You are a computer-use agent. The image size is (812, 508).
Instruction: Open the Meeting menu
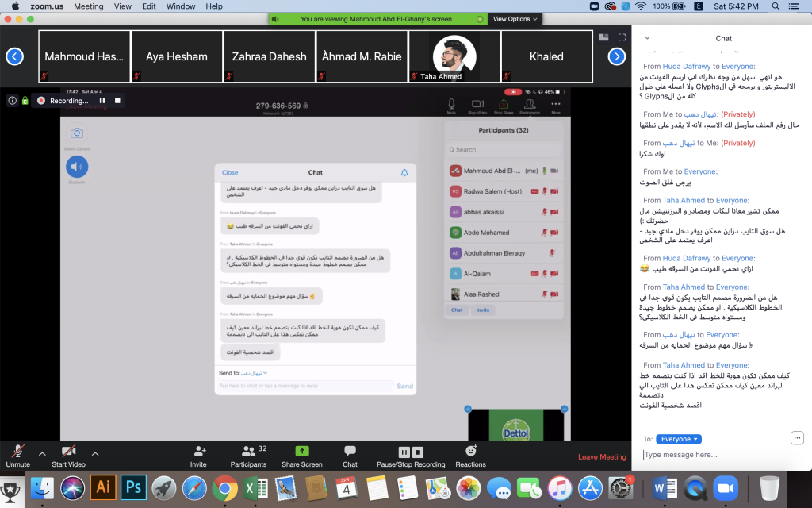[89, 6]
